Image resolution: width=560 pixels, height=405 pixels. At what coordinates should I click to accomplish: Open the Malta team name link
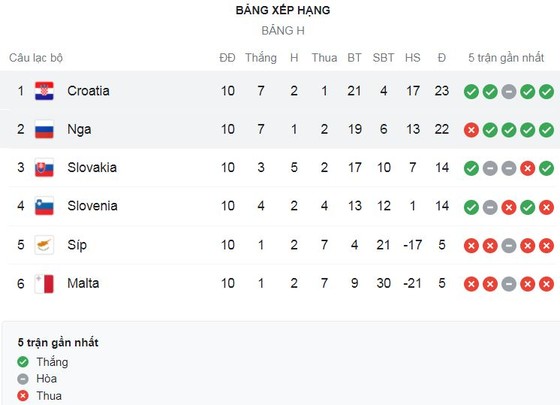[83, 283]
